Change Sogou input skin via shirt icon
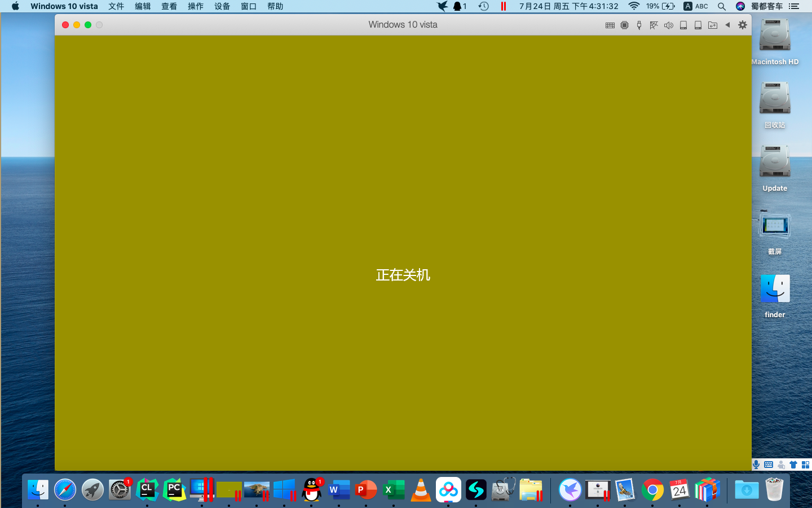This screenshot has height=508, width=812. (x=793, y=465)
